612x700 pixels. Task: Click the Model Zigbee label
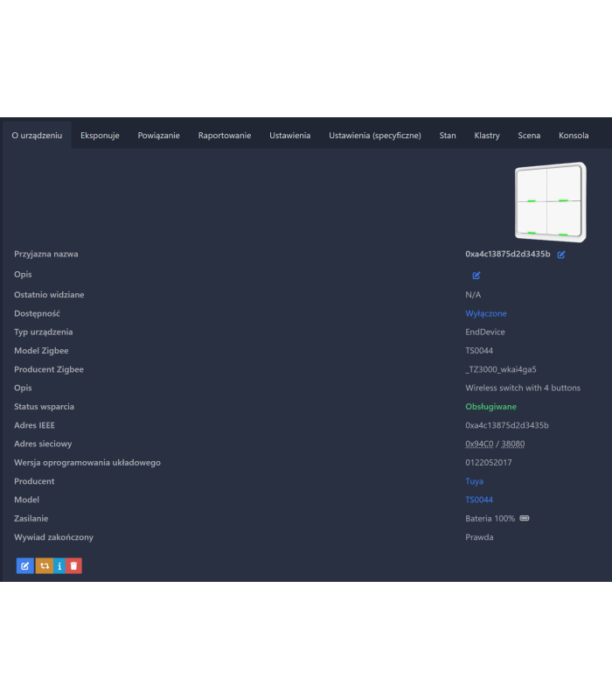(x=41, y=351)
